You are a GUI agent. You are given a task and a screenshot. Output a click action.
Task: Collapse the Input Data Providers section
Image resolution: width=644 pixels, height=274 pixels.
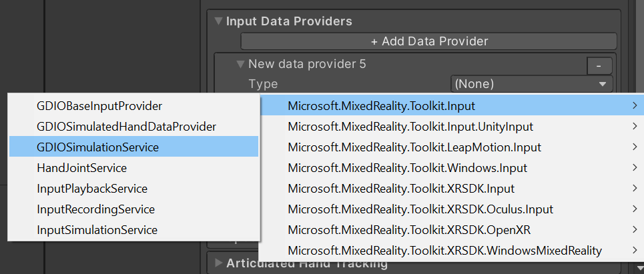point(220,21)
